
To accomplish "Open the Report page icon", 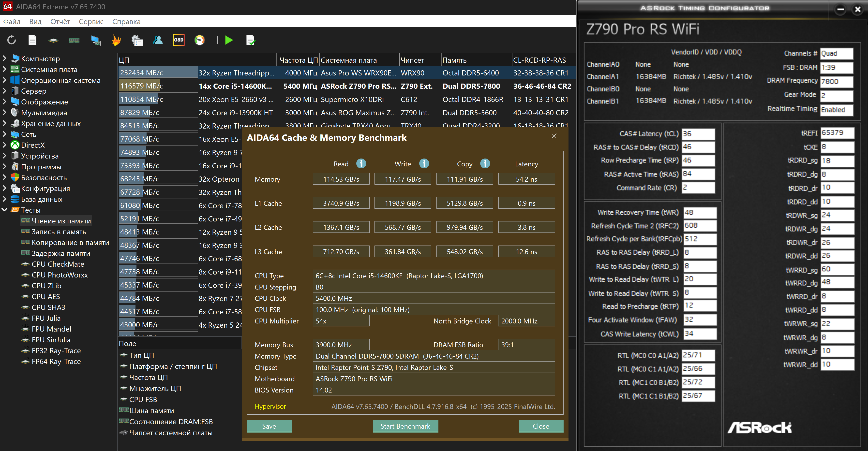I will (32, 40).
